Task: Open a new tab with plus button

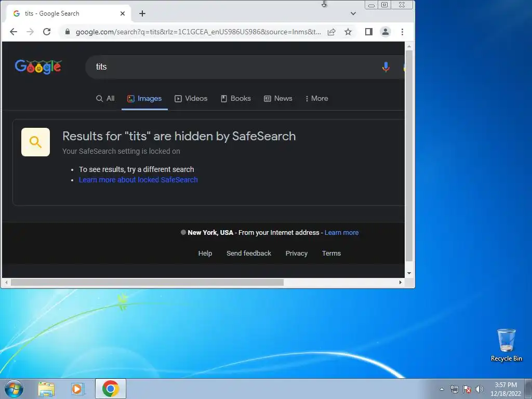Action: tap(142, 14)
